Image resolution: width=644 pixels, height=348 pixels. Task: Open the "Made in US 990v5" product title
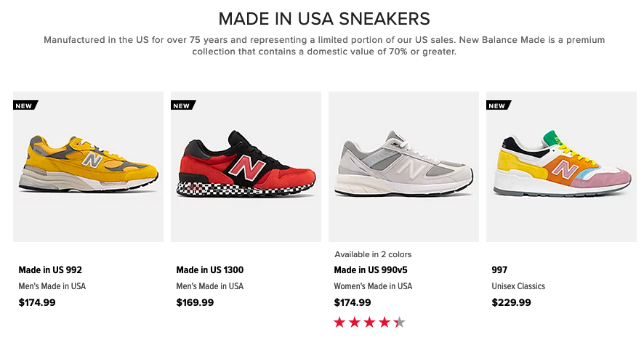coord(371,270)
